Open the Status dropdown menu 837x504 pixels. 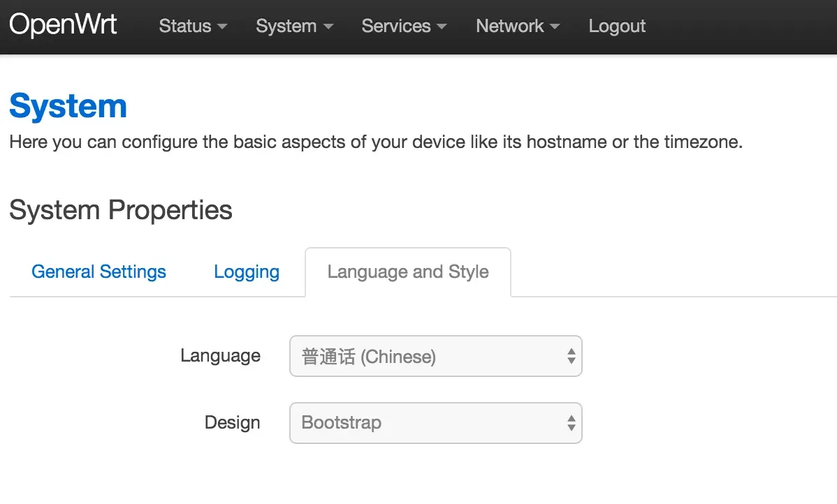(x=193, y=26)
